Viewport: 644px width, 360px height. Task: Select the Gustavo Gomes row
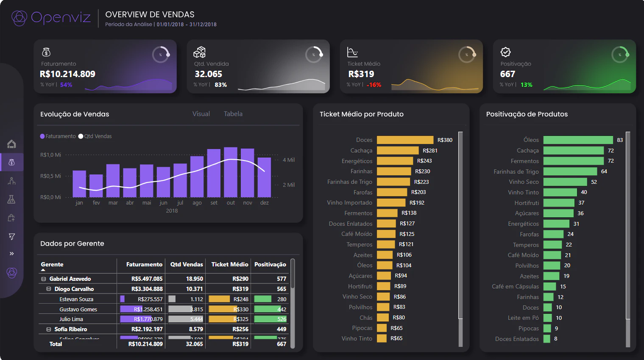[x=163, y=309]
